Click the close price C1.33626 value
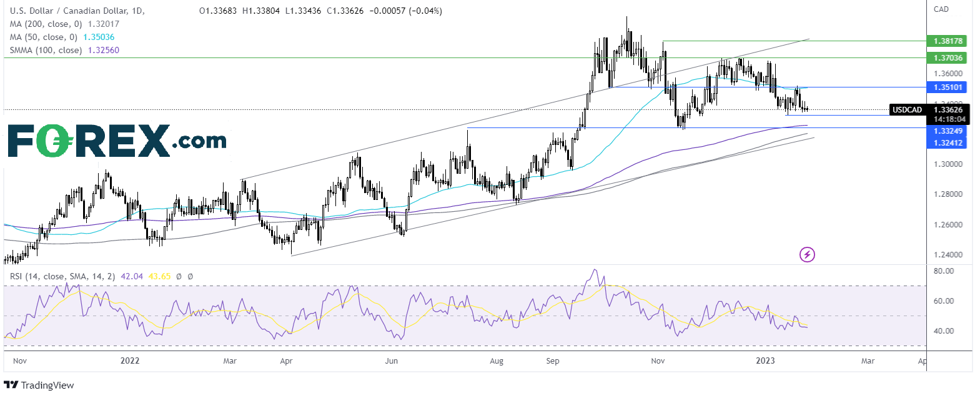 (346, 11)
